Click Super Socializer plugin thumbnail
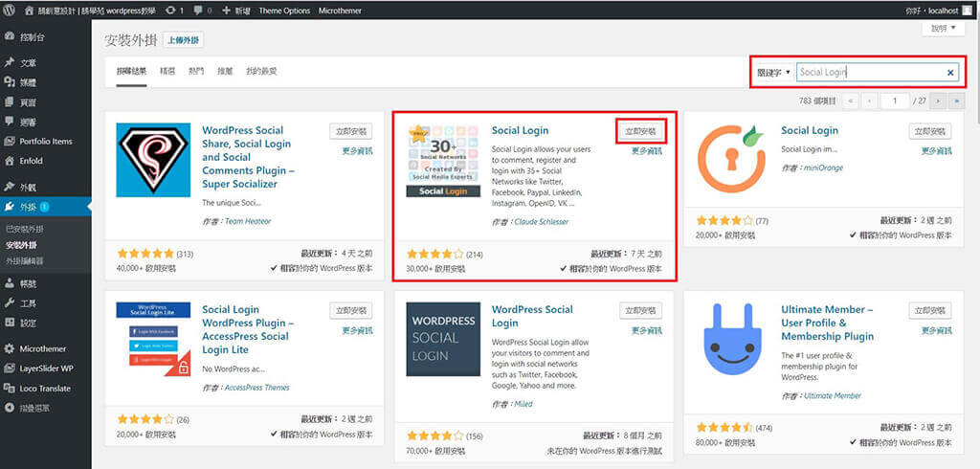Screen dimensions: 980x469 153,160
